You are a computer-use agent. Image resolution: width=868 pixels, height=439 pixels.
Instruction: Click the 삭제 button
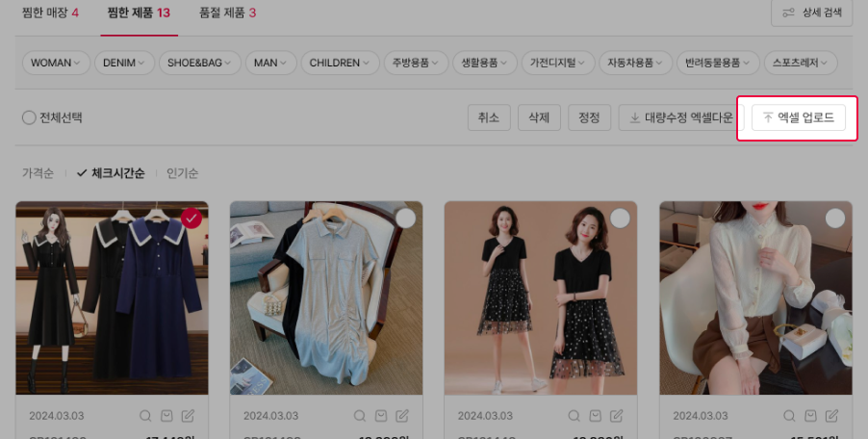539,117
